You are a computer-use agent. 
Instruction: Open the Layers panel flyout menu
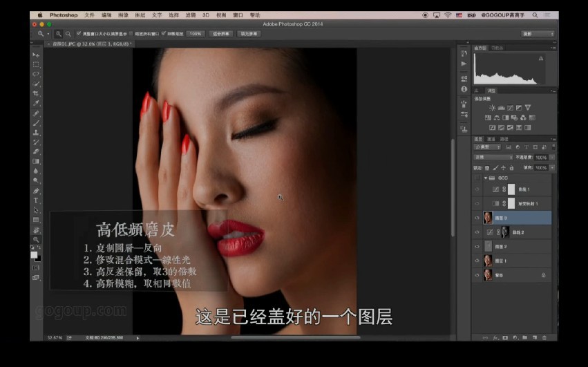[x=553, y=139]
